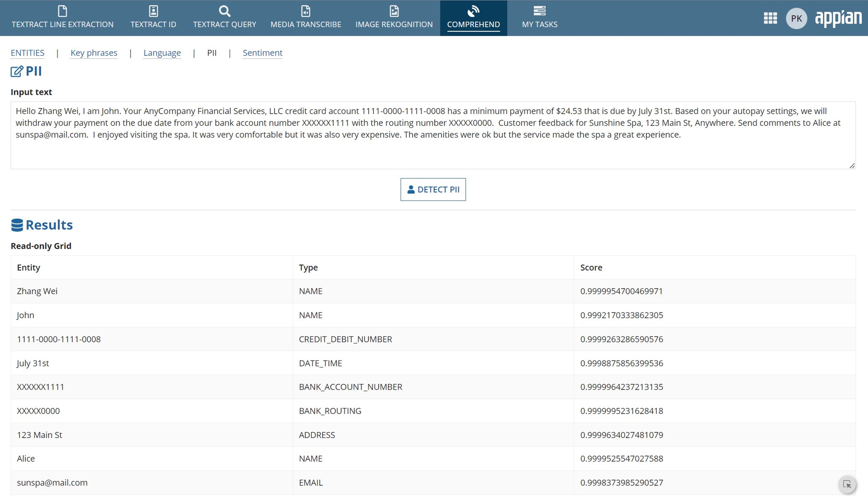The width and height of the screenshot is (868, 496).
Task: Select the COMPREHEND tab label
Action: pos(473,24)
